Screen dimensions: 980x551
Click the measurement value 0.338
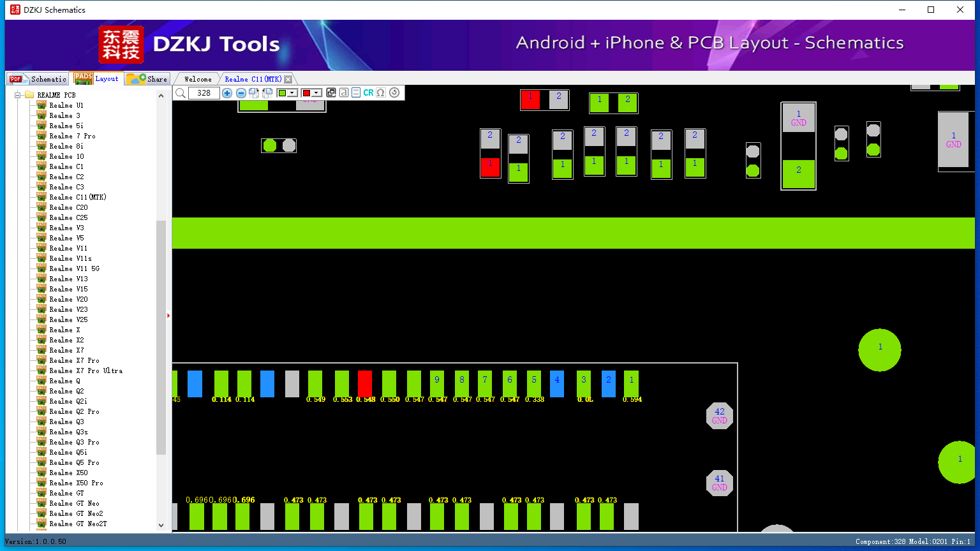point(535,400)
